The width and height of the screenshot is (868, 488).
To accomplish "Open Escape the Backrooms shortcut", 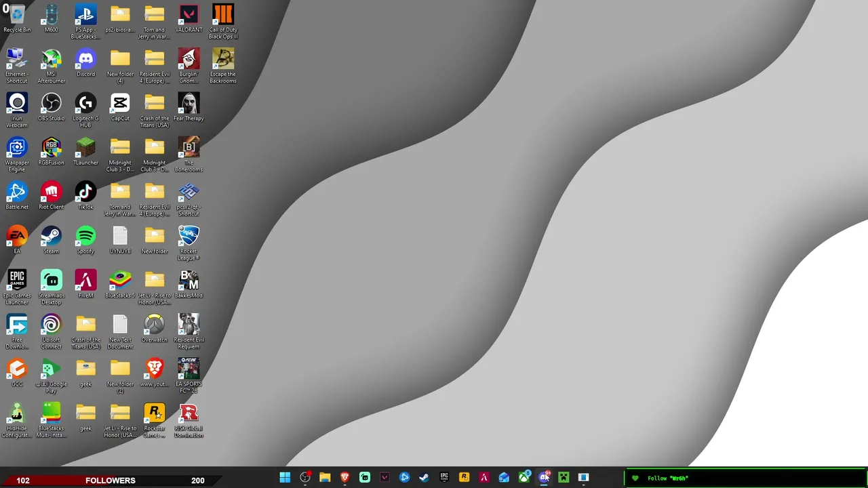I will [223, 66].
